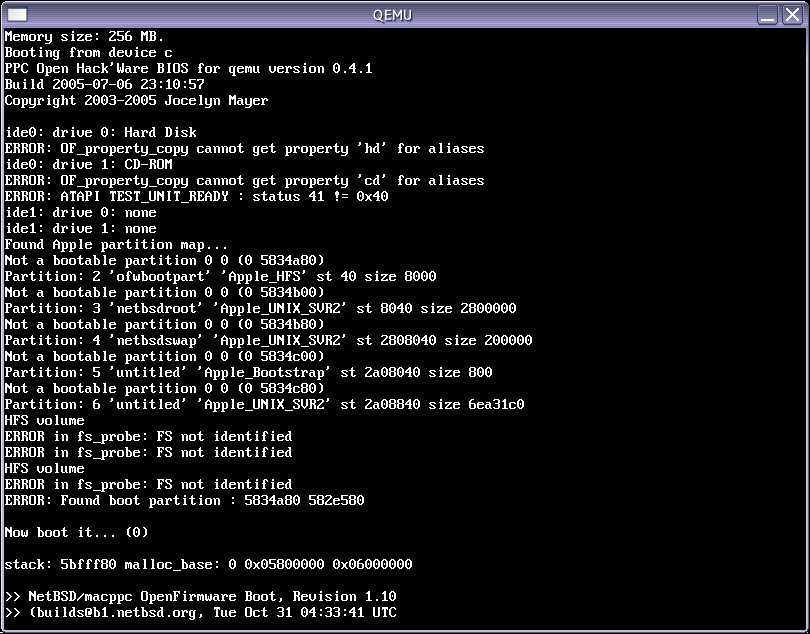
Task: Click the line ending with '5834a80)'
Action: (x=164, y=260)
